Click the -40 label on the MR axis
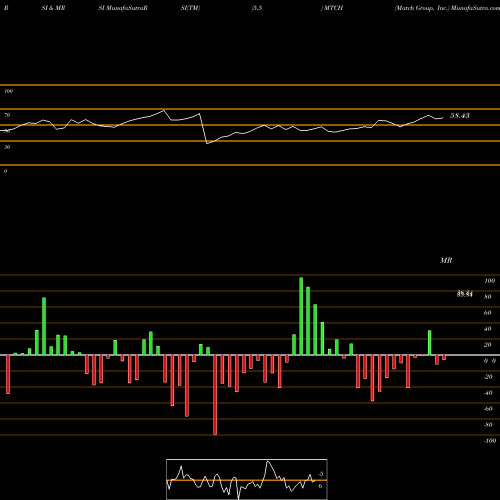The width and height of the screenshot is (500, 500). 488,393
